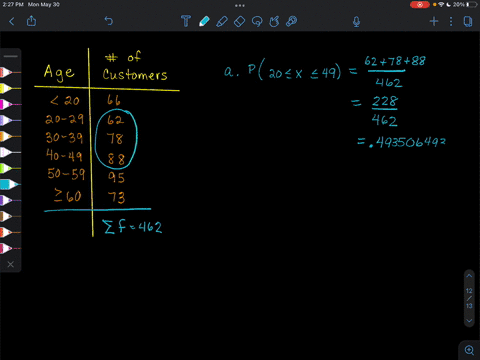Open the share/export menu
The height and width of the screenshot is (360, 480).
click(x=31, y=21)
